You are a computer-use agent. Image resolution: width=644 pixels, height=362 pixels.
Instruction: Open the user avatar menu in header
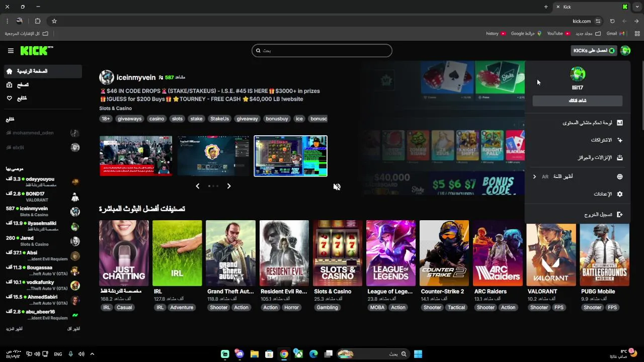[625, 50]
